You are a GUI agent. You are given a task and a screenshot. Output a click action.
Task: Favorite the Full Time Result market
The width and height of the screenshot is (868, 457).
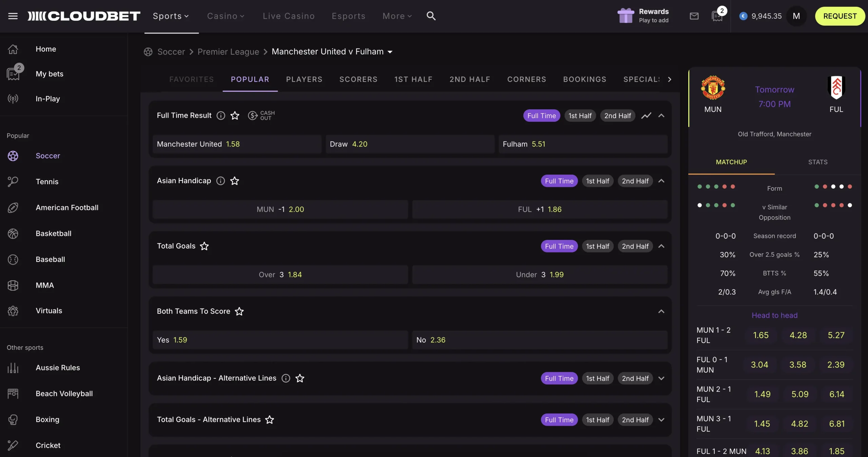[235, 116]
